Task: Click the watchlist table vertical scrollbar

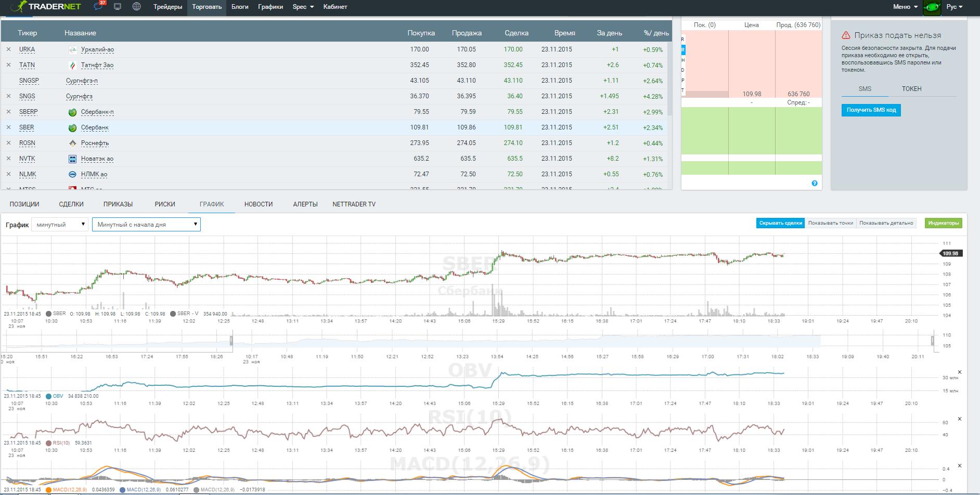Action: pyautogui.click(x=670, y=78)
